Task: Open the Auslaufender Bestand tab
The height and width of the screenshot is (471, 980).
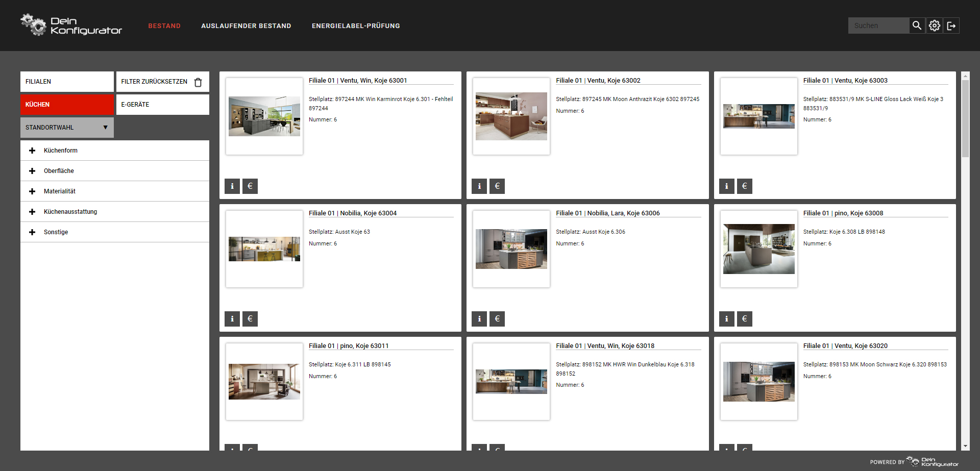Action: tap(246, 26)
